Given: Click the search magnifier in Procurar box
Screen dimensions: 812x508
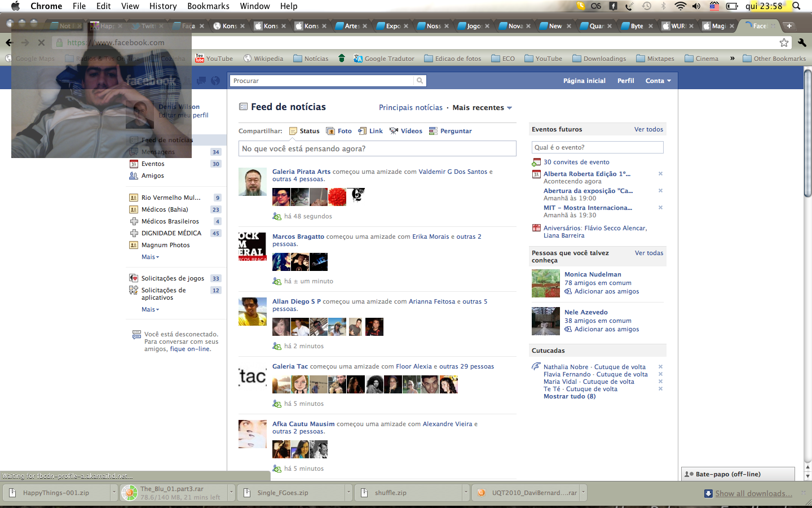Looking at the screenshot, I should coord(420,81).
